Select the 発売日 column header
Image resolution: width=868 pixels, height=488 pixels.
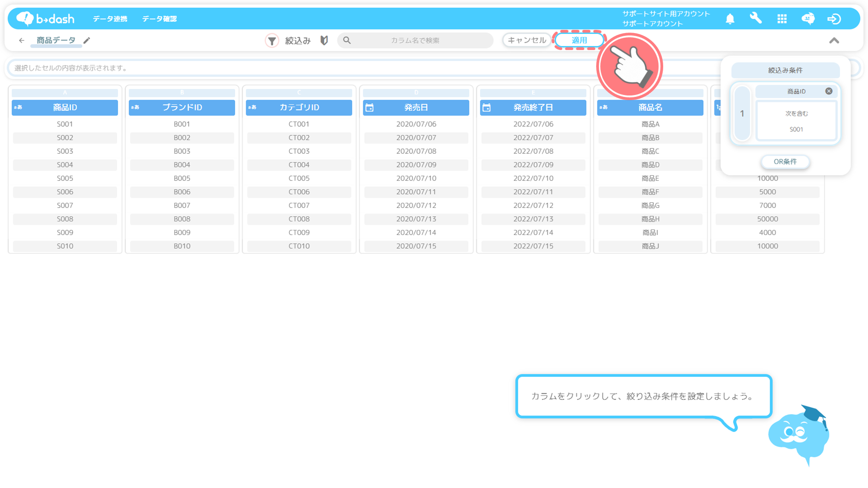tap(416, 107)
